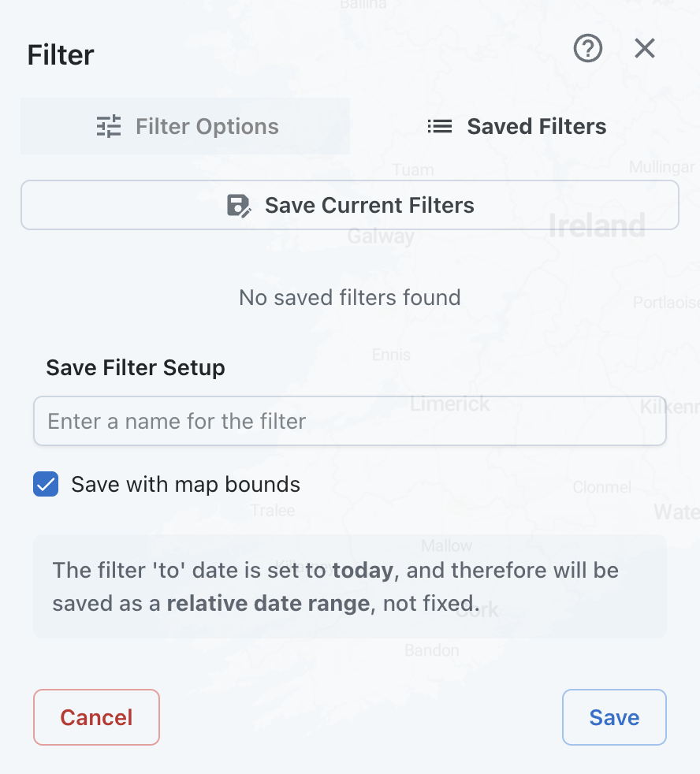Cancel the filter save setup
Image resolution: width=700 pixels, height=774 pixels.
click(x=96, y=717)
